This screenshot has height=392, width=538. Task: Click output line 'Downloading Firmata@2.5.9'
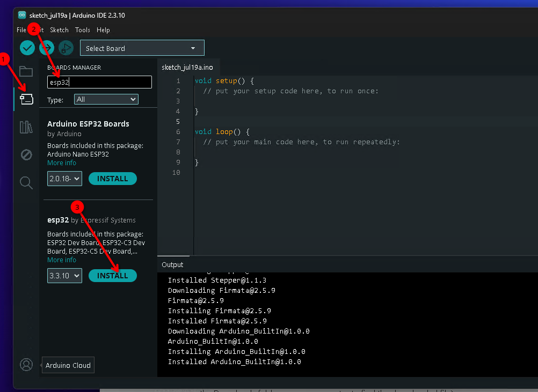point(222,291)
